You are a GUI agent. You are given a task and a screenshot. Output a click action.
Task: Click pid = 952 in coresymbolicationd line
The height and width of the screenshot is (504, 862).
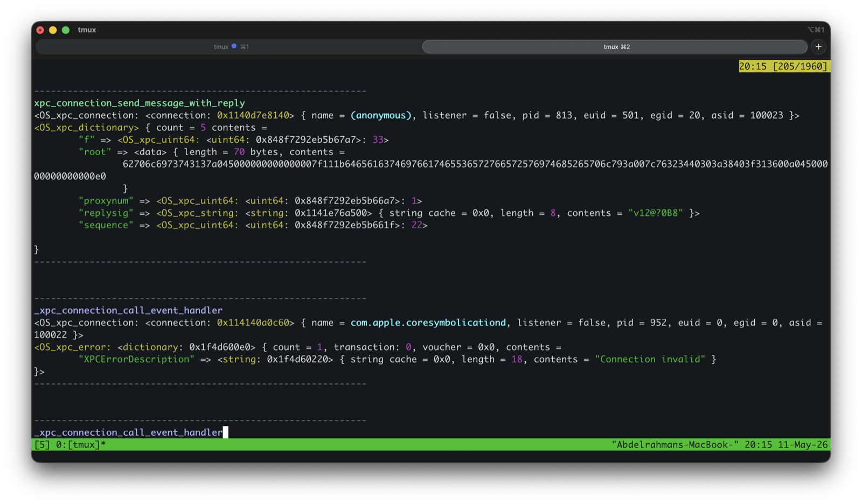pyautogui.click(x=642, y=323)
